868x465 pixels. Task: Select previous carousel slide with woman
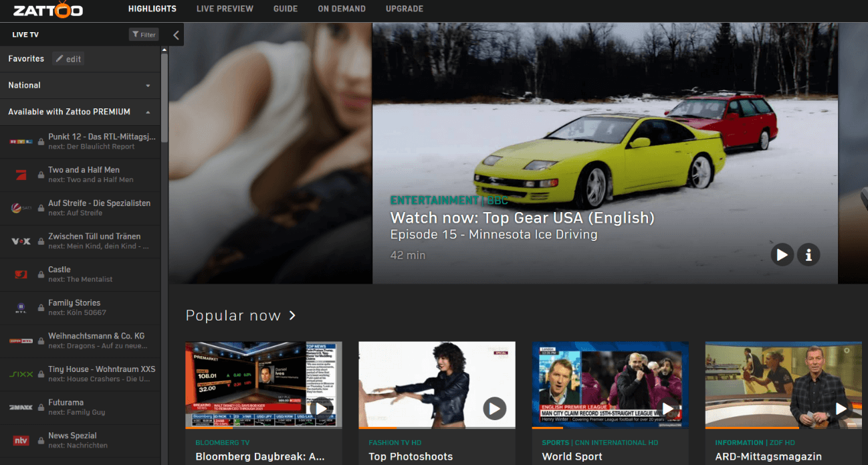[x=270, y=153]
